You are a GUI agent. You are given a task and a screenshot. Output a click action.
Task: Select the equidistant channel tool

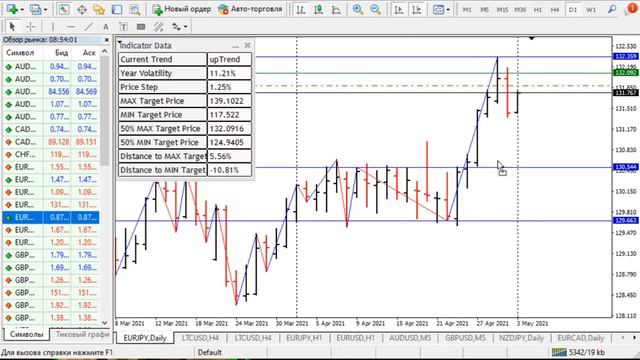159,27
